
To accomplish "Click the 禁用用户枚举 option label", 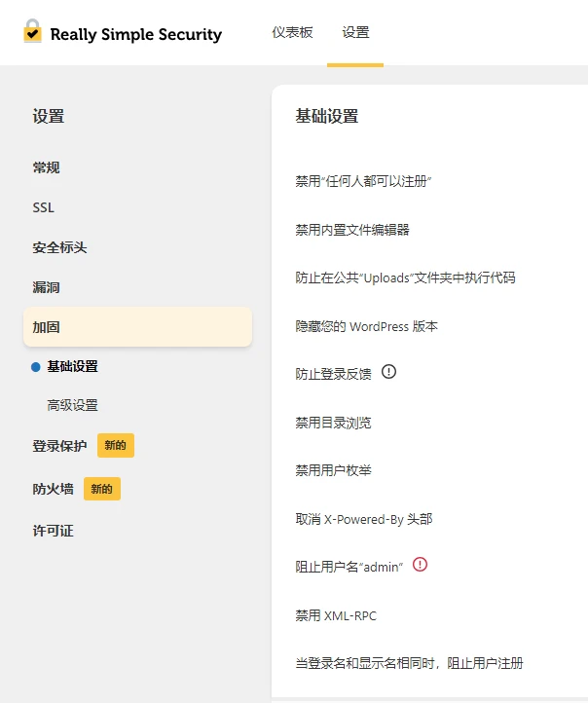I will click(334, 470).
